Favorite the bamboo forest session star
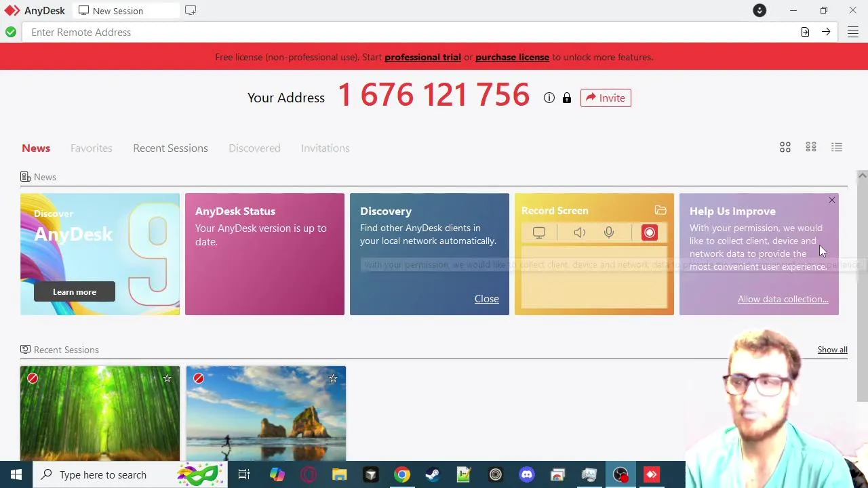The width and height of the screenshot is (868, 488). click(x=167, y=378)
